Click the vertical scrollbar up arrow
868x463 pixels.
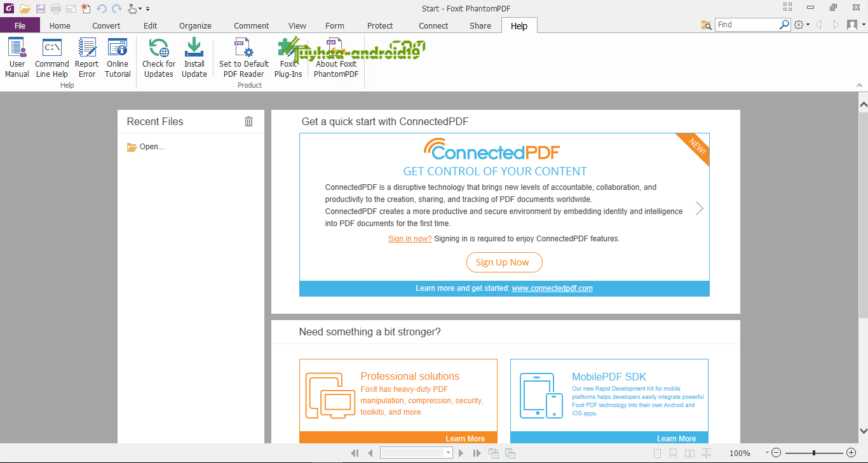click(x=863, y=104)
